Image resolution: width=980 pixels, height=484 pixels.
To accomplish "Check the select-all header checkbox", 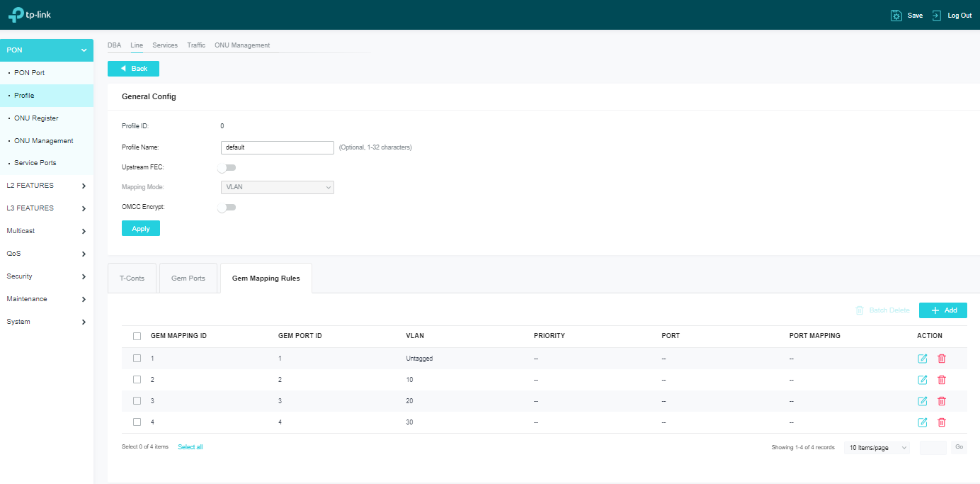I will [x=137, y=336].
